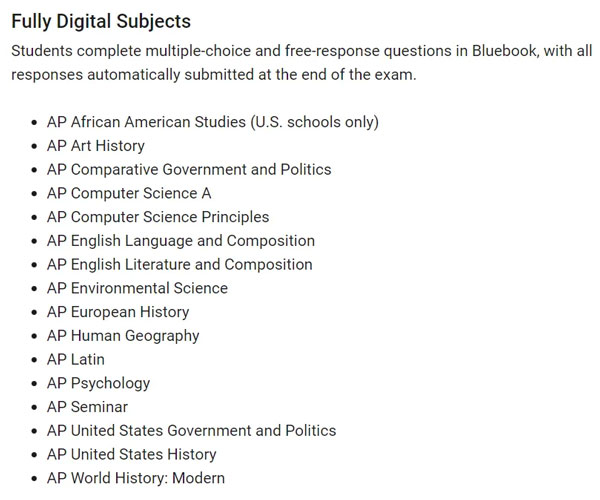Select AP European History entry
Screen dimensions: 600x500
(118, 312)
